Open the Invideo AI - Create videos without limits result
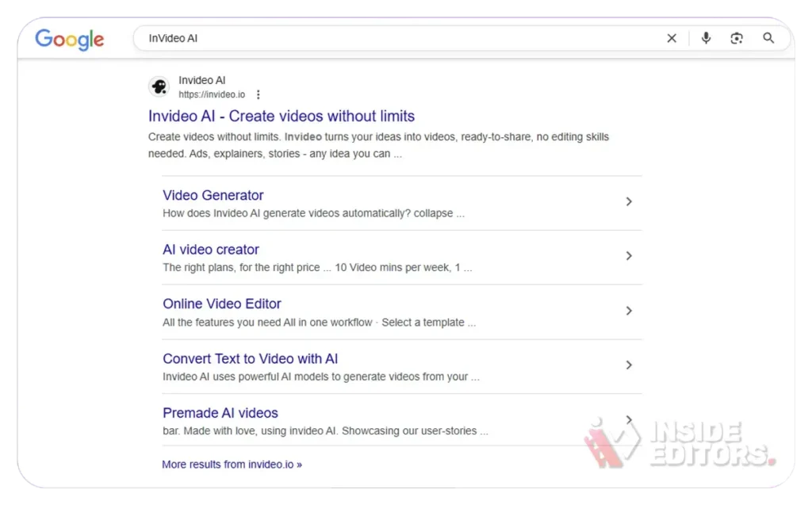Screen dimensions: 812x505 [282, 116]
